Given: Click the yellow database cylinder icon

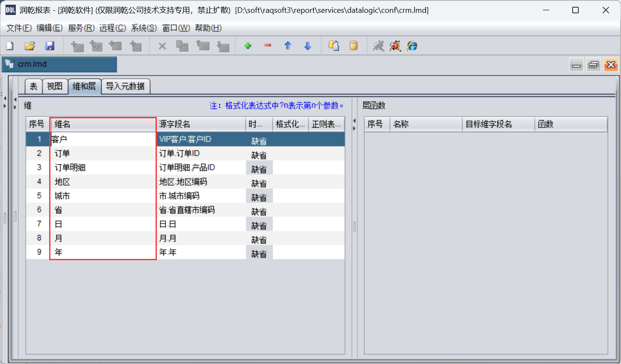Looking at the screenshot, I should point(353,46).
